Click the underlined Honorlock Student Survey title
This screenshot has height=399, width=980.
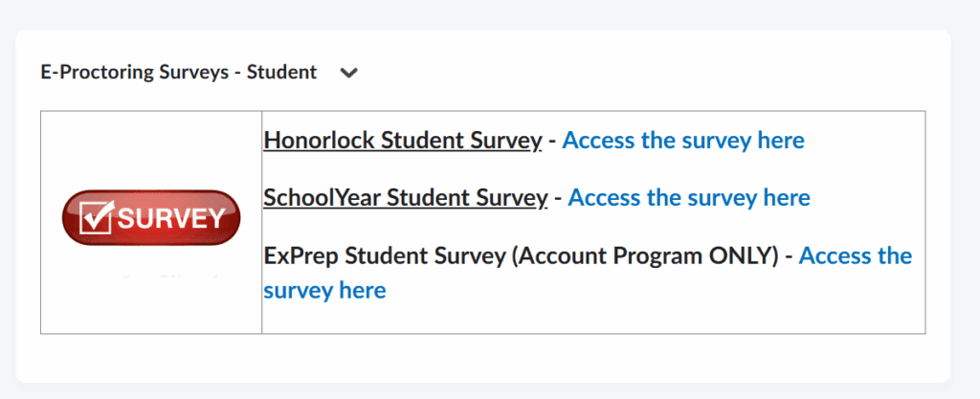coord(402,141)
